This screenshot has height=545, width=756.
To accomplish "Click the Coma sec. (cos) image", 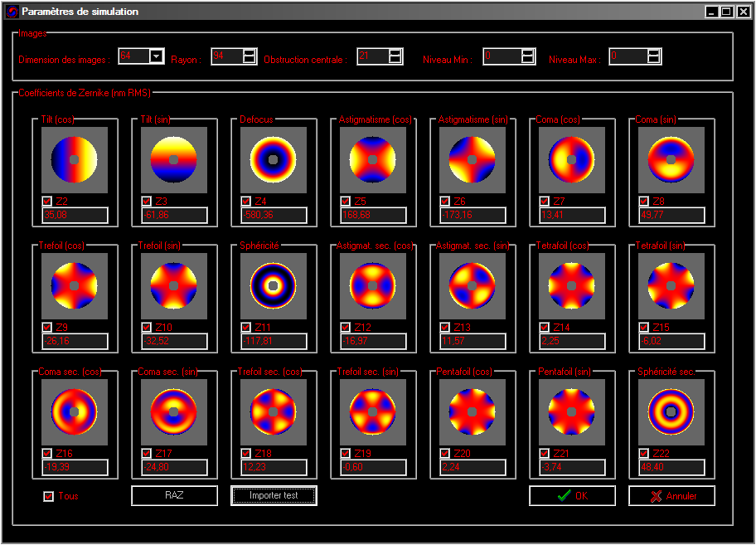I will pyautogui.click(x=75, y=412).
